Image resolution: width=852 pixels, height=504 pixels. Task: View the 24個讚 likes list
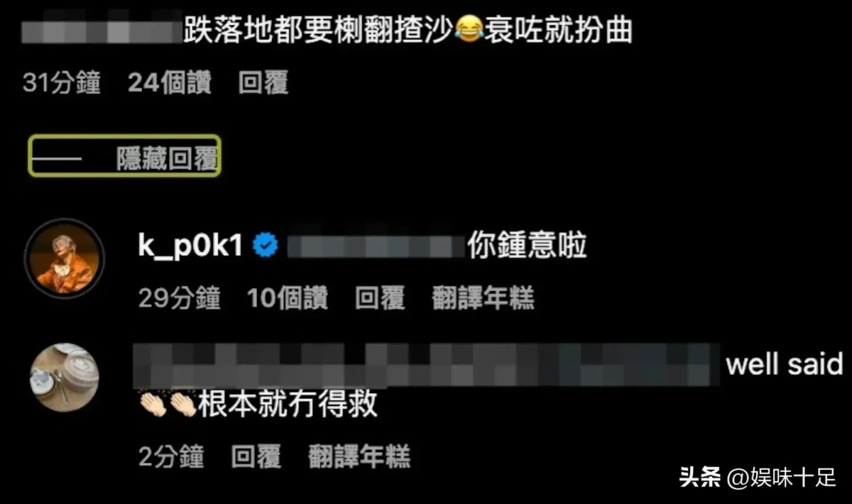[x=170, y=83]
